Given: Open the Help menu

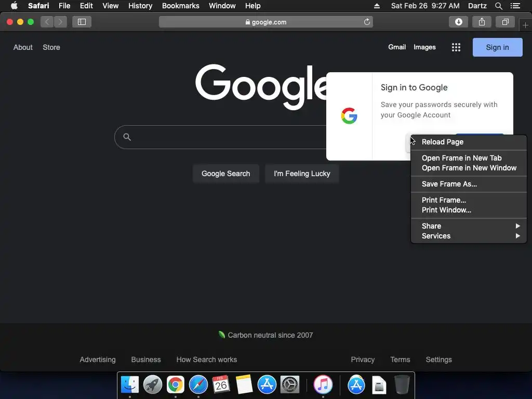Looking at the screenshot, I should (253, 6).
